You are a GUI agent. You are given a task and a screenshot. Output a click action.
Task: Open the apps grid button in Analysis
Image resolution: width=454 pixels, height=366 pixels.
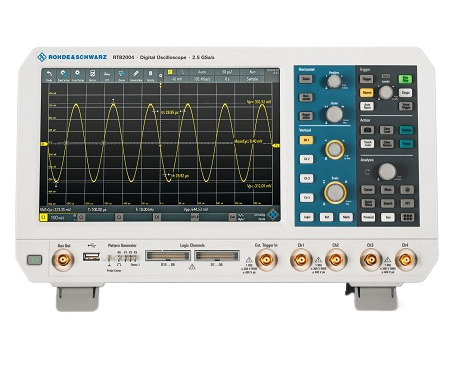(407, 217)
